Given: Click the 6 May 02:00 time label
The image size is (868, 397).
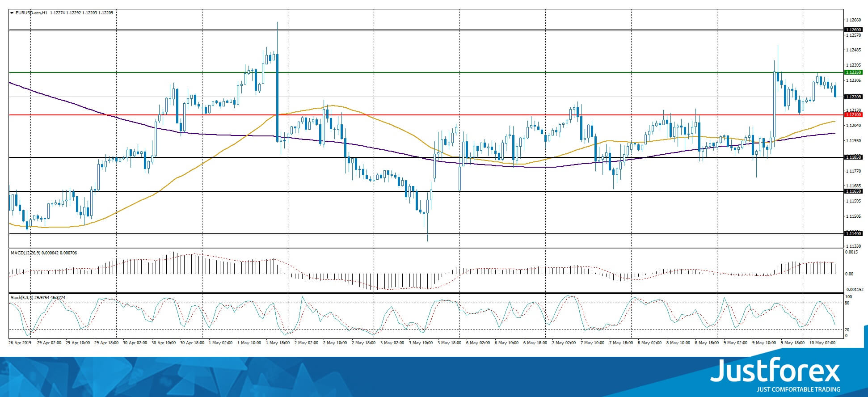Looking at the screenshot, I should [478, 343].
